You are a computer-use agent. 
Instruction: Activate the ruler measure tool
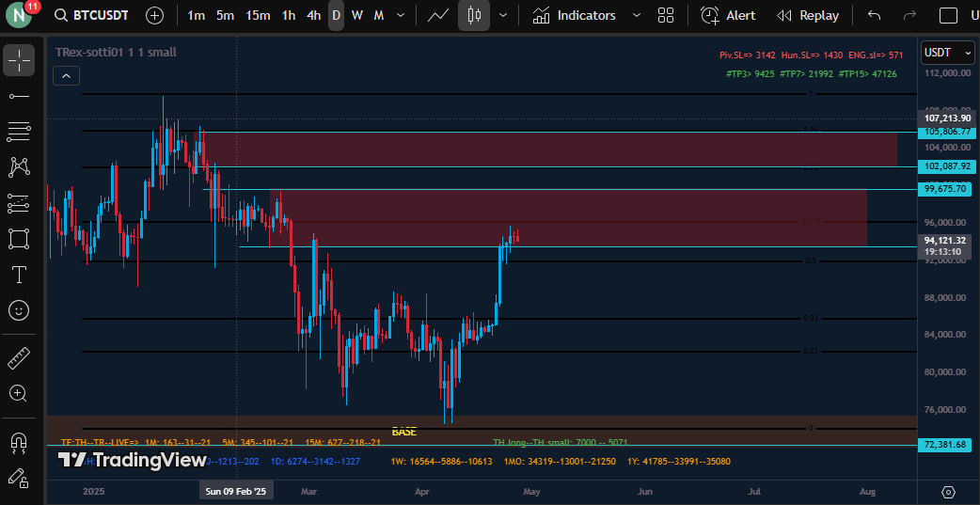point(19,358)
